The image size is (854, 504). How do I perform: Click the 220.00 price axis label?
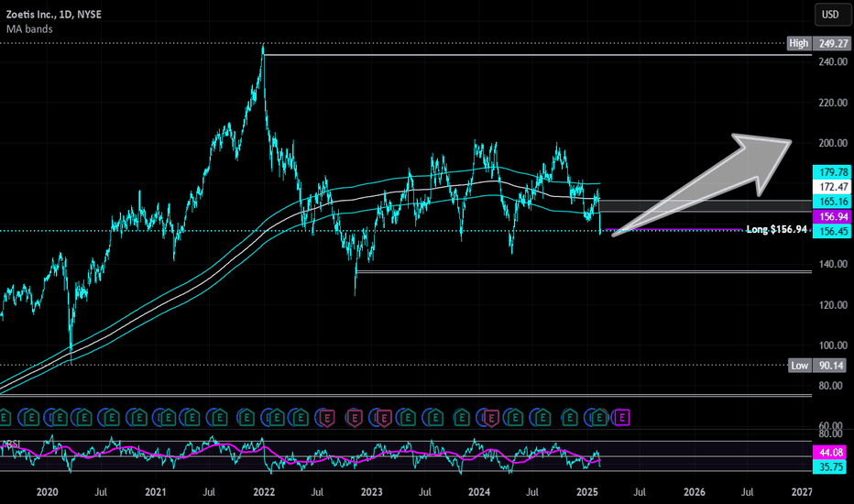[833, 103]
